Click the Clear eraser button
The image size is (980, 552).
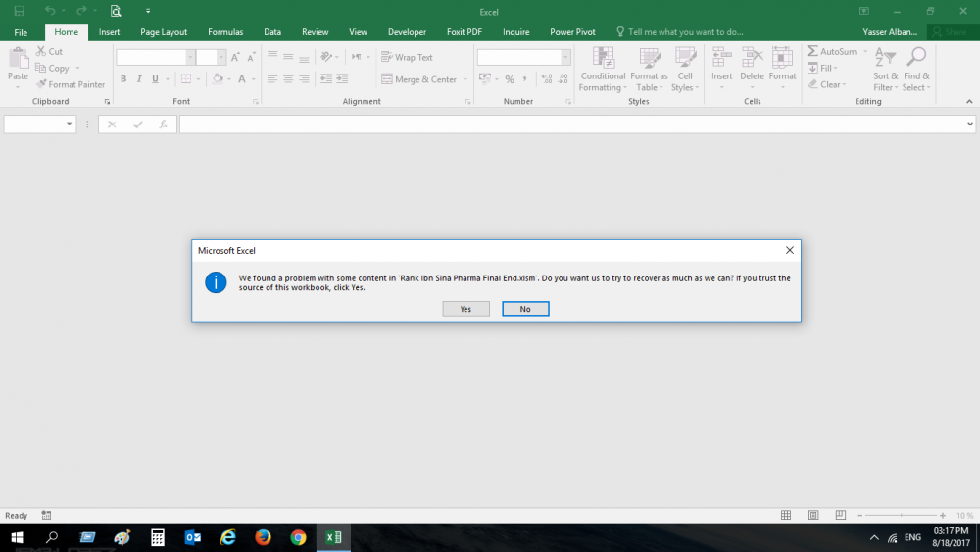826,84
